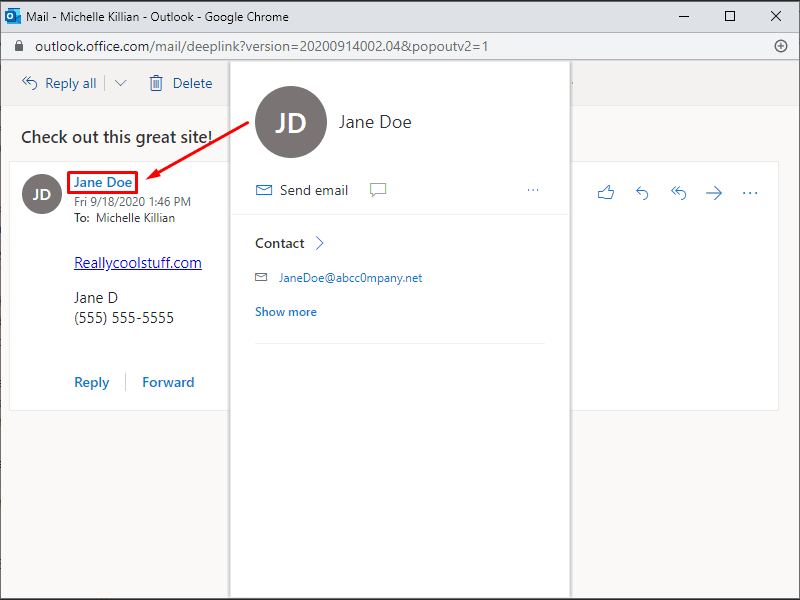Open the chat bubble icon on contact card
The height and width of the screenshot is (600, 800).
378,189
